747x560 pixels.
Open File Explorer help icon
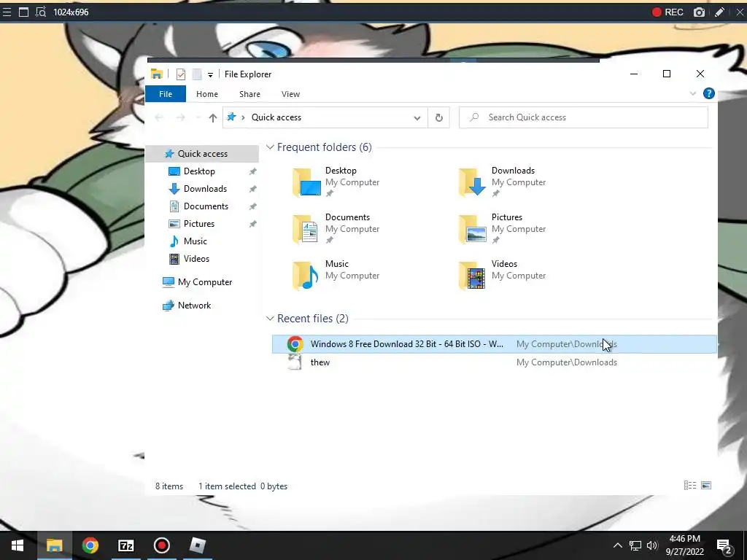pyautogui.click(x=709, y=94)
